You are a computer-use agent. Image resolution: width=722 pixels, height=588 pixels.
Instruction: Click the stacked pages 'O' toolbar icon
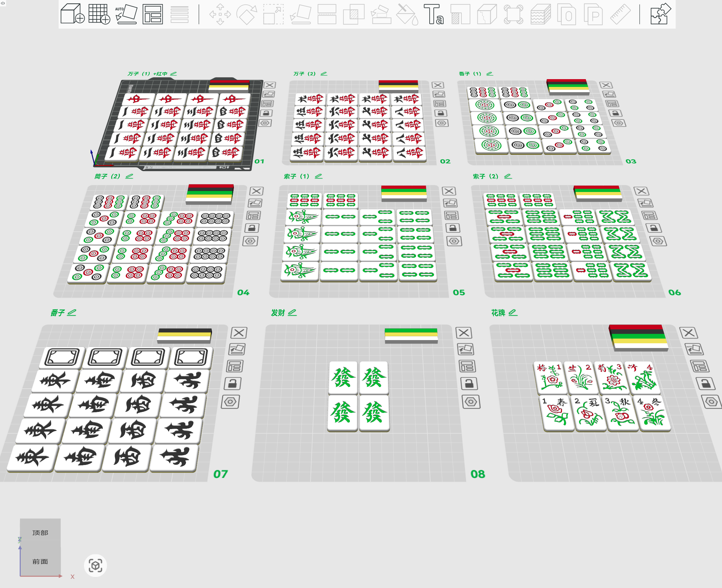click(567, 14)
